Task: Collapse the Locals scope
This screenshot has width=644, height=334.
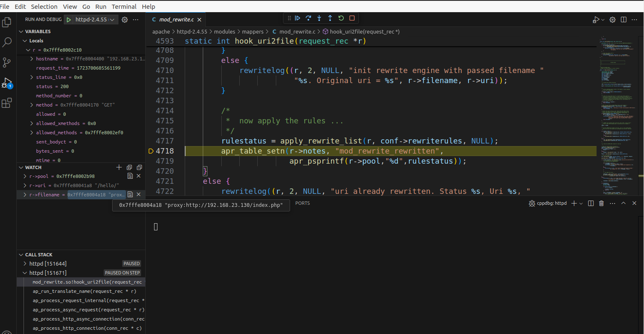Action: pyautogui.click(x=25, y=41)
